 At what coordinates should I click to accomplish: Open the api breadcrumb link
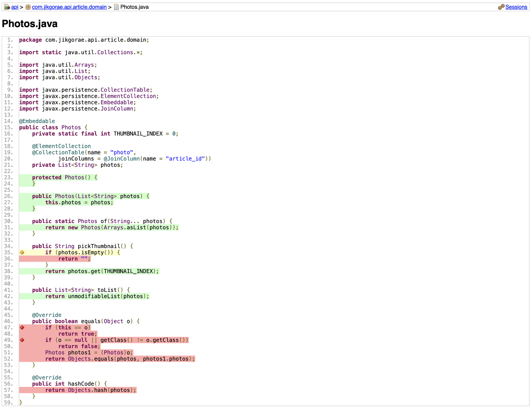tap(15, 7)
